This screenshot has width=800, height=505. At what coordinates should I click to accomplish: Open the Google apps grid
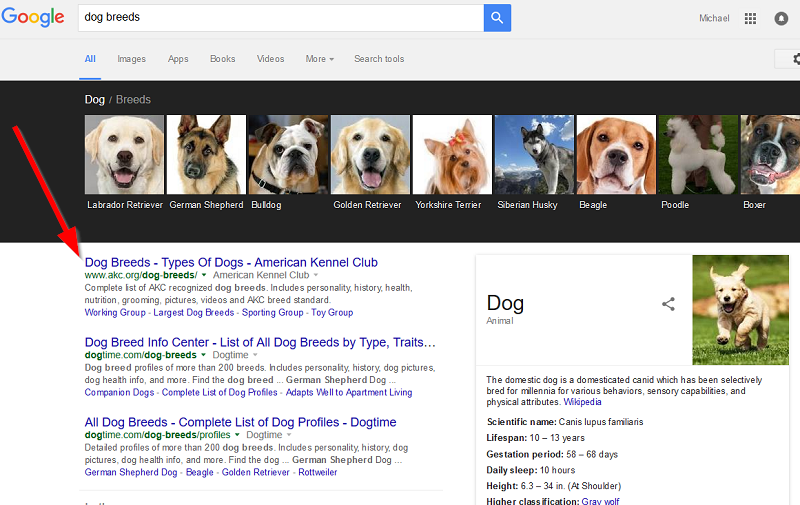(x=750, y=18)
